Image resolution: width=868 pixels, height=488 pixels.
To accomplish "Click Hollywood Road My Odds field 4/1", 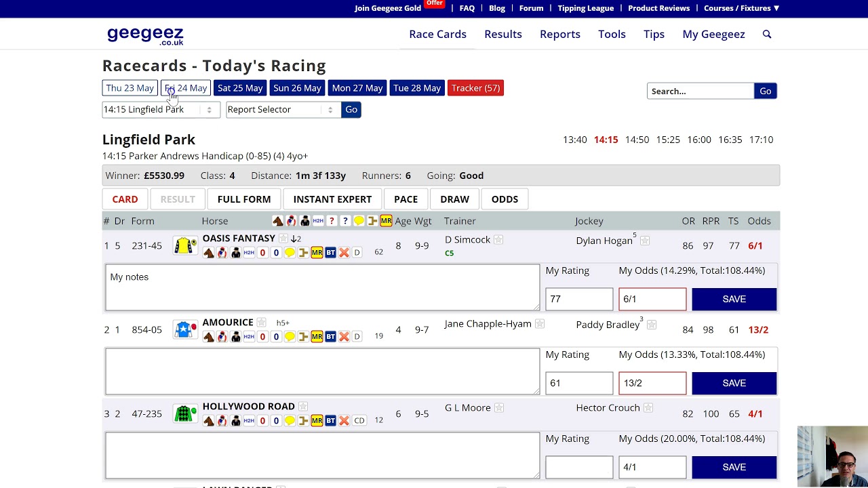I will pyautogui.click(x=652, y=467).
